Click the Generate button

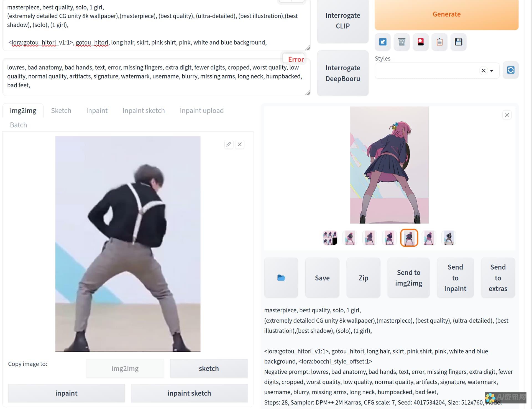[447, 14]
